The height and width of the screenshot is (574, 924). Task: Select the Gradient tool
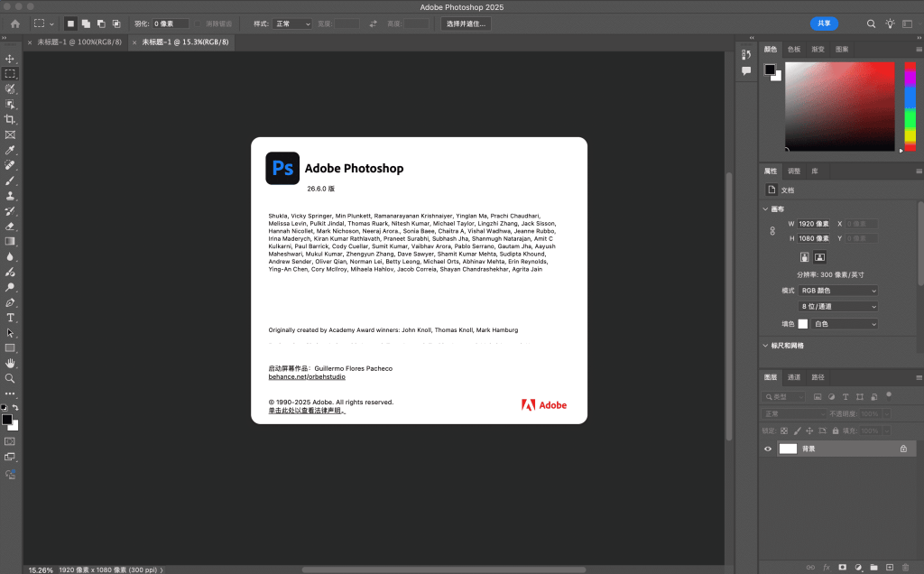click(10, 242)
